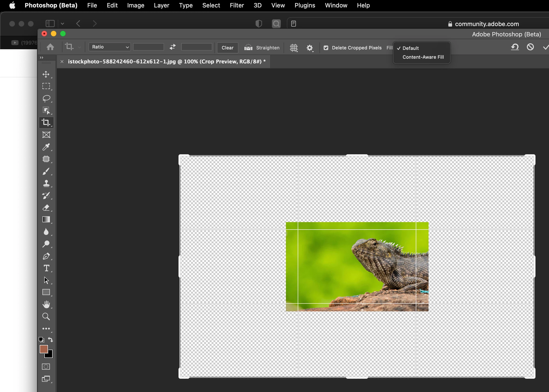
Task: Open the Ratio preset dropdown
Action: pos(110,47)
